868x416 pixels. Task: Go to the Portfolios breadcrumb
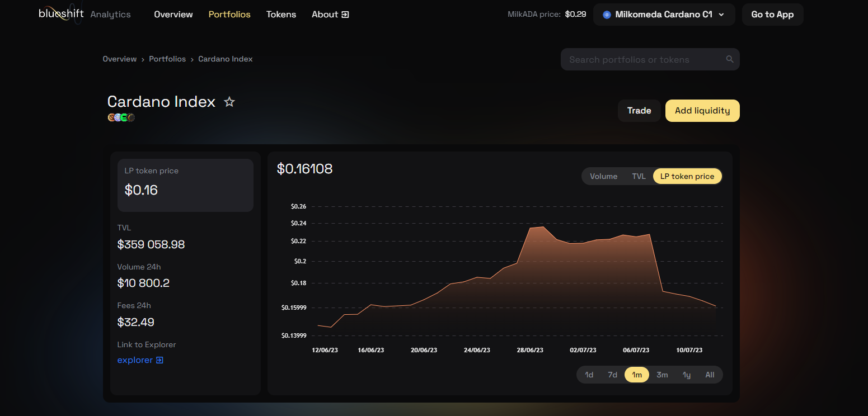pyautogui.click(x=167, y=59)
